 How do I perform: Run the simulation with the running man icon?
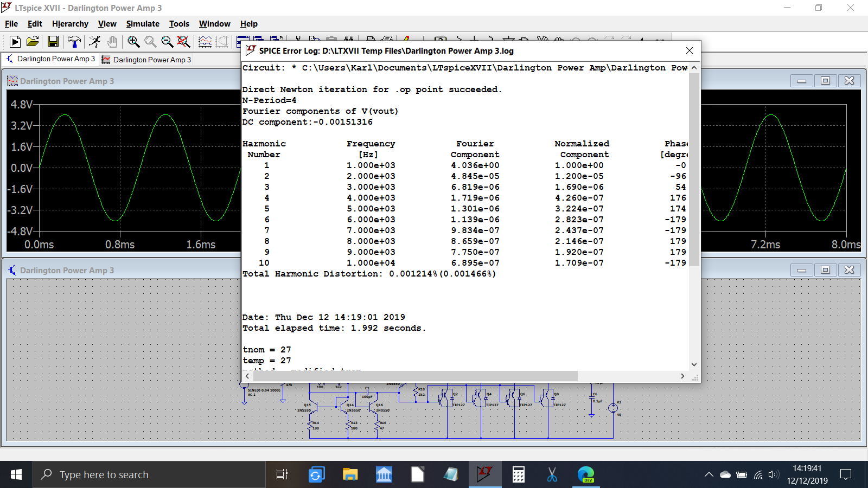tap(95, 42)
